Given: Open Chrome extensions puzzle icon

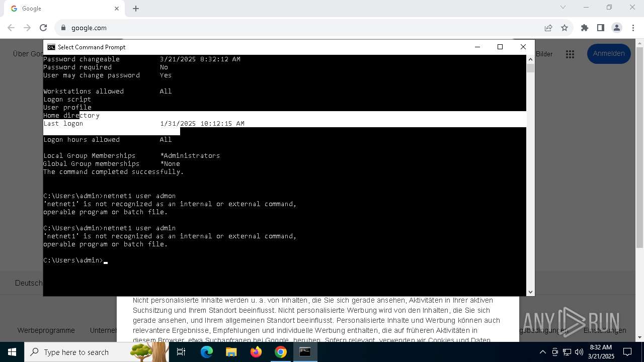Looking at the screenshot, I should (585, 28).
